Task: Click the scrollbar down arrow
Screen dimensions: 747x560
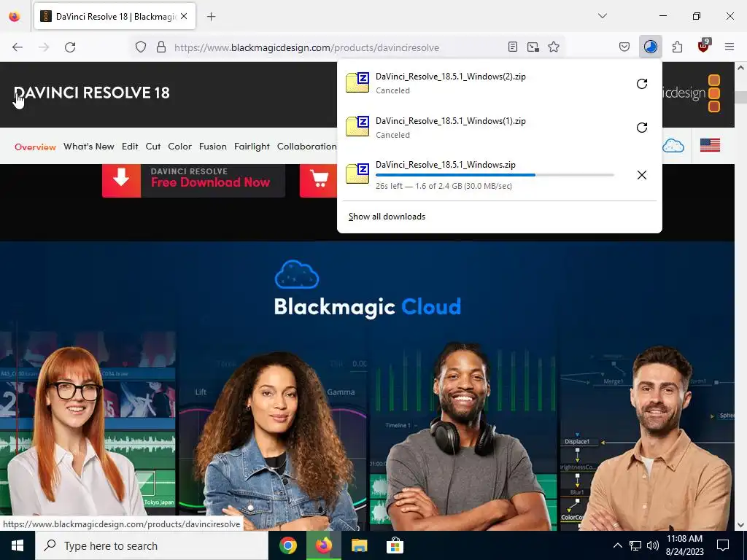Action: [x=741, y=525]
